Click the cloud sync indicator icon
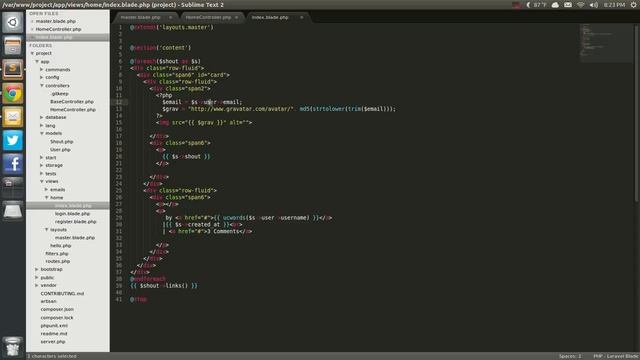This screenshot has height=360, width=640. click(x=555, y=5)
